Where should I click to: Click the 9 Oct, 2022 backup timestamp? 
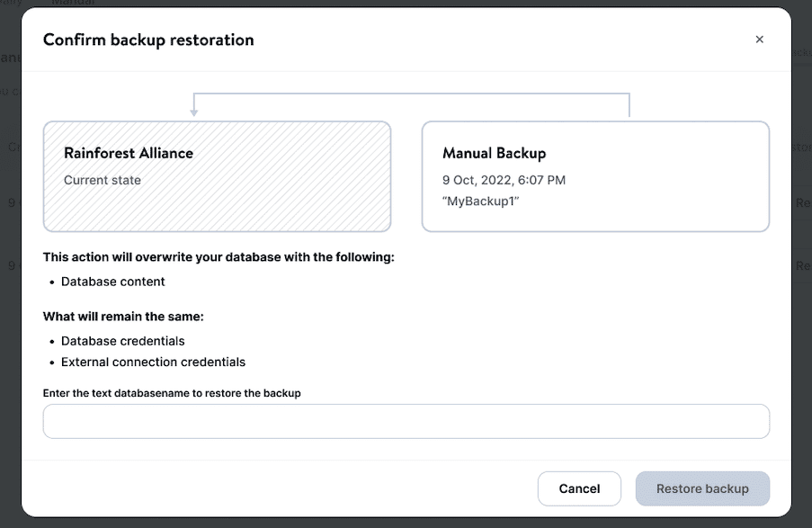(504, 180)
